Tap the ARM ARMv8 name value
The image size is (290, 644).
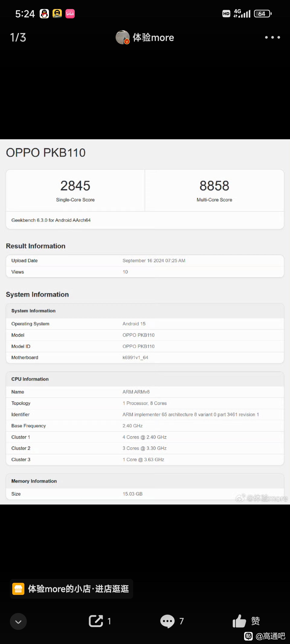[x=136, y=392]
